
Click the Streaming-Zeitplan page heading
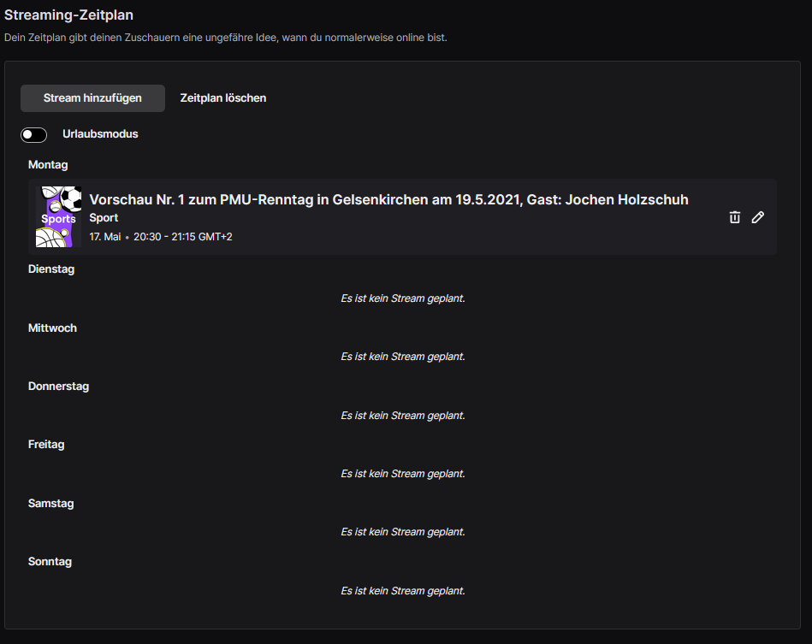68,15
